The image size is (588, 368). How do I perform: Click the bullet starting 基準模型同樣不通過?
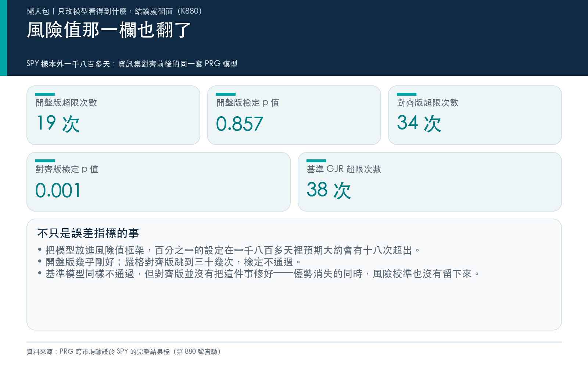pos(259,274)
